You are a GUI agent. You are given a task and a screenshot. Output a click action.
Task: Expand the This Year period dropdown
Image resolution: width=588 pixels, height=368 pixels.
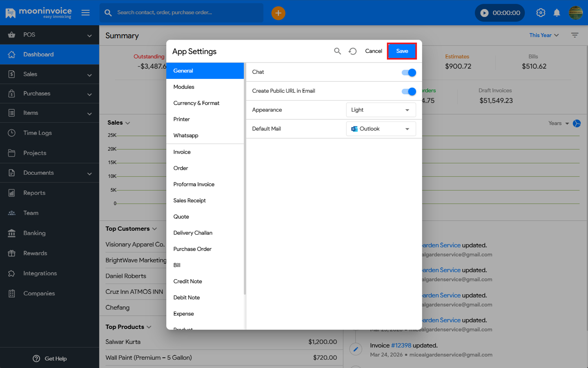click(543, 35)
